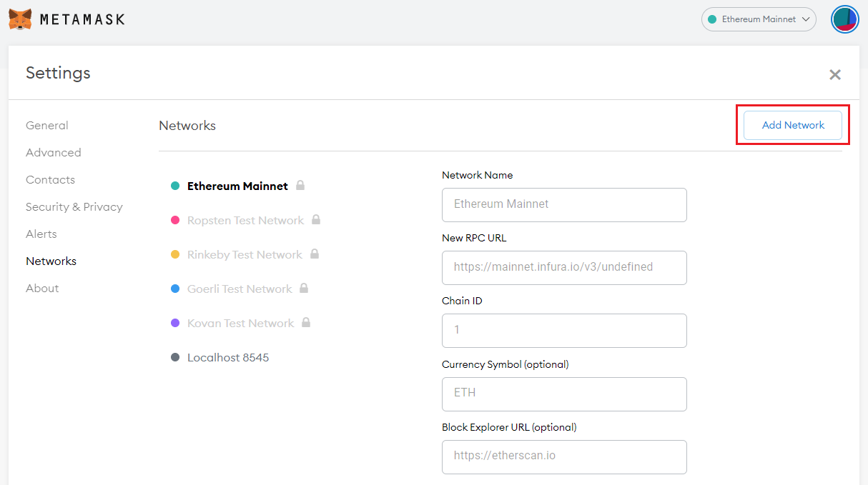Click the purple dot next to Kovan
The height and width of the screenshot is (485, 868).
(175, 323)
